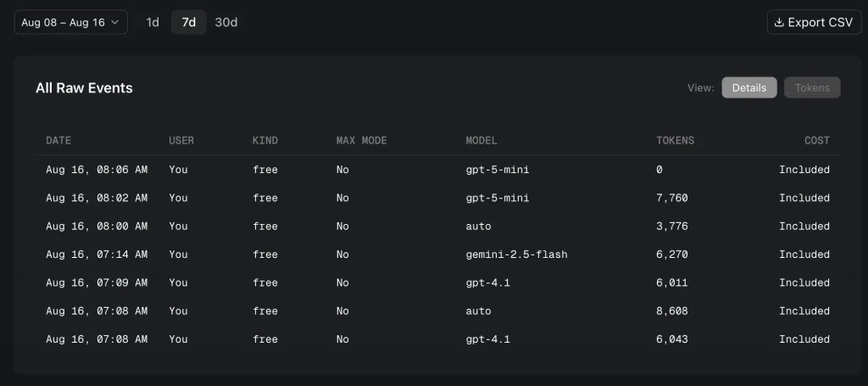Open the Aug 08 – Aug 16 date range dropdown

pyautogui.click(x=71, y=23)
